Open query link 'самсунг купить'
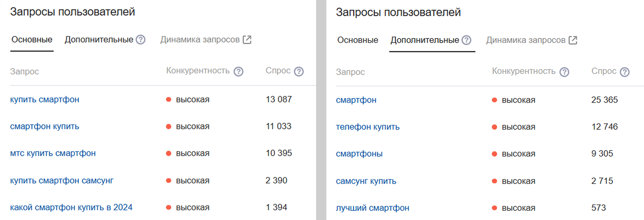The height and width of the screenshot is (220, 644). (366, 181)
